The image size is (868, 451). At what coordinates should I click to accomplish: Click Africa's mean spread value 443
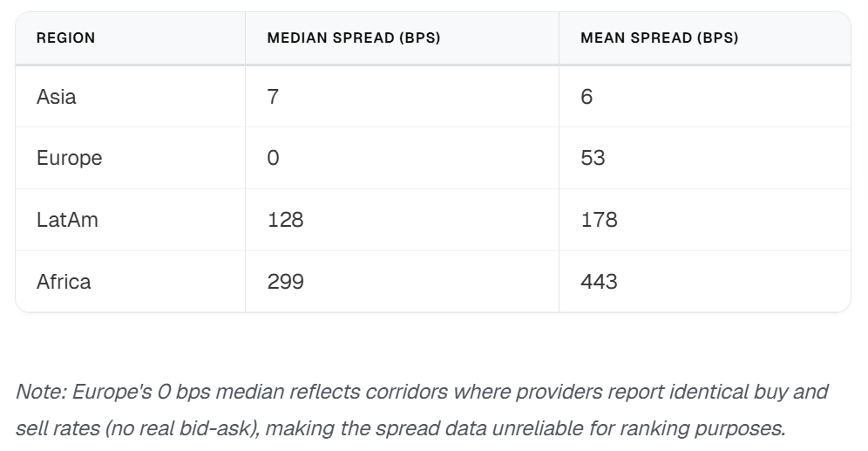[599, 282]
